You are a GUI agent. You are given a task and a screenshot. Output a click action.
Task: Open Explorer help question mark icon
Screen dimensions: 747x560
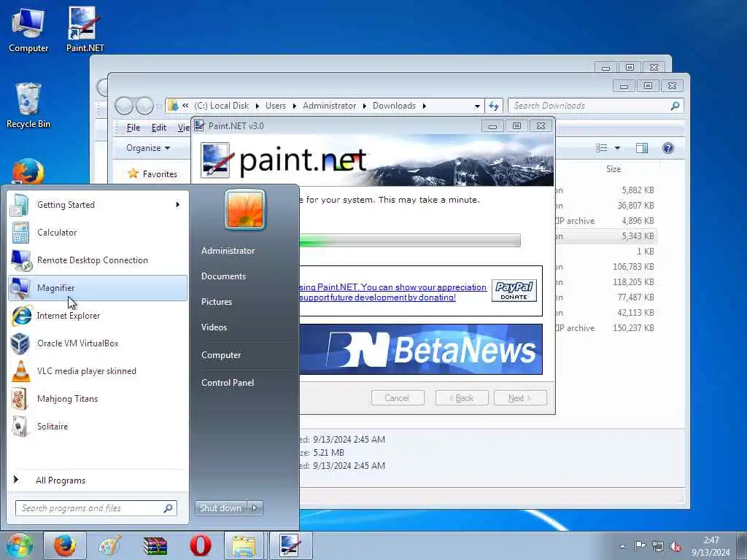tap(668, 148)
